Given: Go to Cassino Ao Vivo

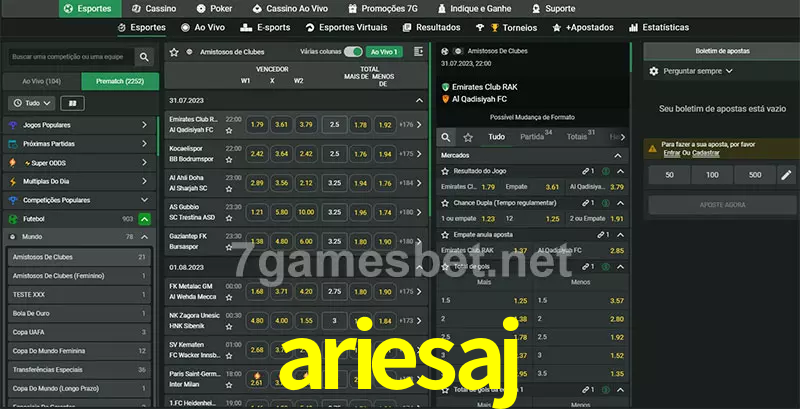Looking at the screenshot, I should click(x=290, y=9).
